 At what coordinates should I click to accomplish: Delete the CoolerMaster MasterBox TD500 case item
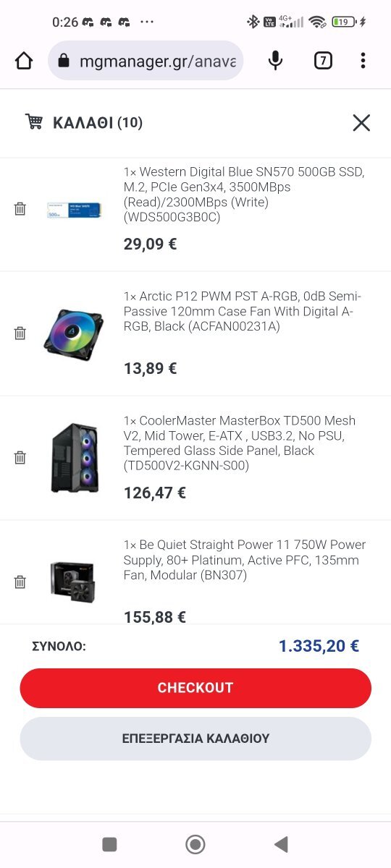pyautogui.click(x=20, y=458)
